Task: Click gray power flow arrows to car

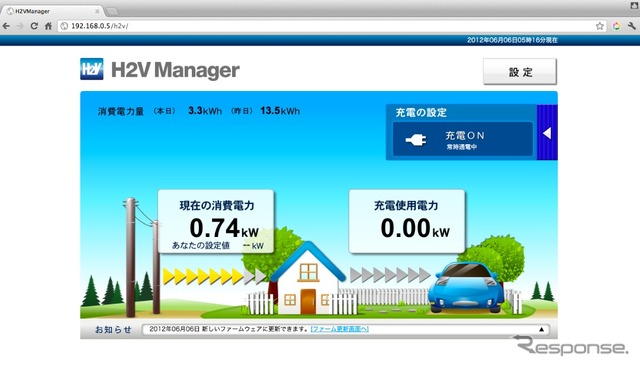Action: click(x=390, y=276)
